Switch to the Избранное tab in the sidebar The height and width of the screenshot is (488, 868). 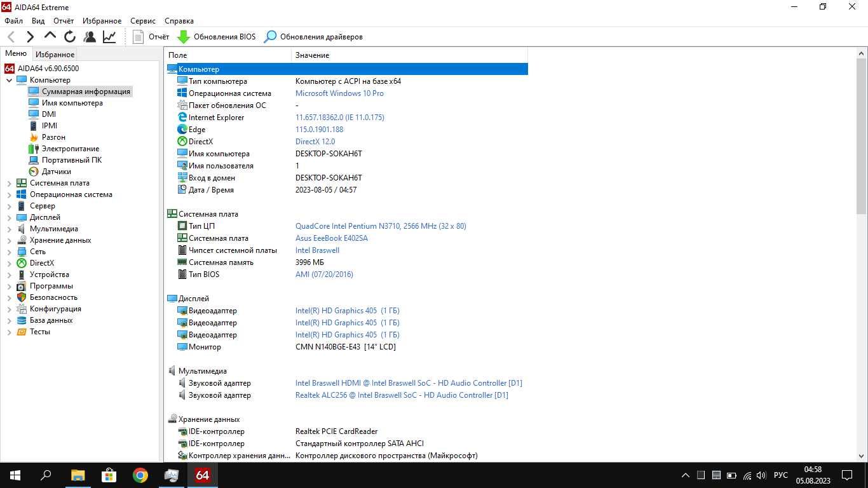(x=55, y=55)
